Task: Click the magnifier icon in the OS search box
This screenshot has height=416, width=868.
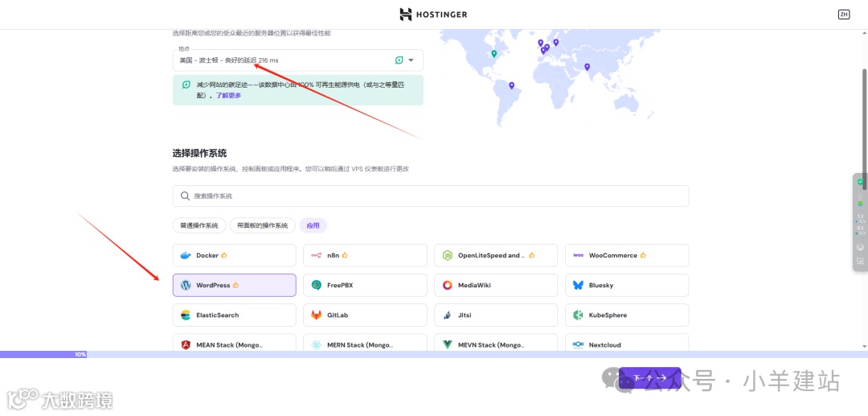Action: pos(185,196)
